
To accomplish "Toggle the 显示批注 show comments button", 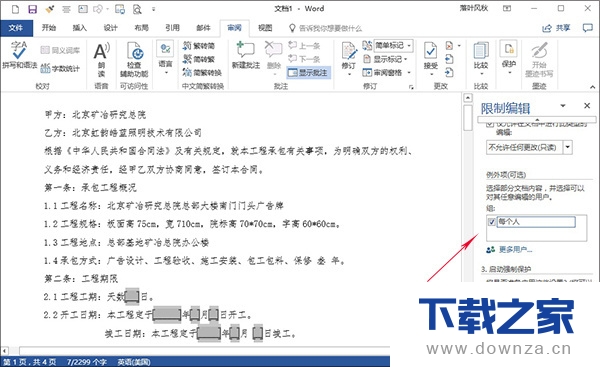I will [308, 72].
